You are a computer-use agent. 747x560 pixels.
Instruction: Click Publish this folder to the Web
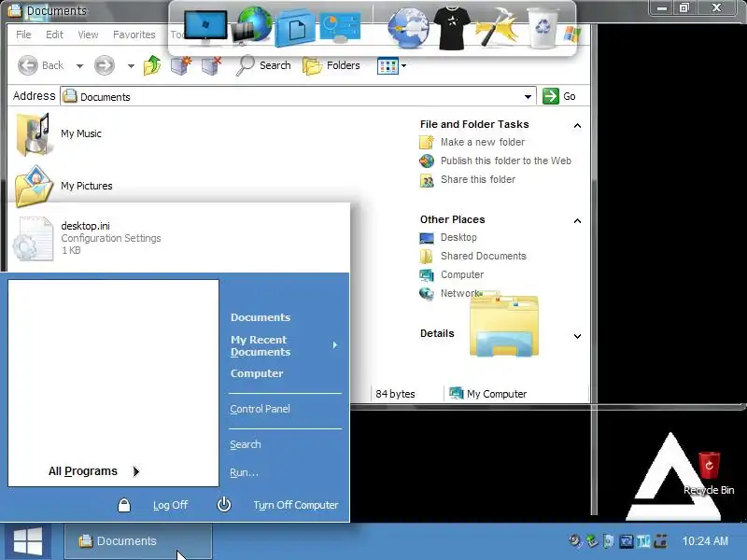pyautogui.click(x=505, y=161)
